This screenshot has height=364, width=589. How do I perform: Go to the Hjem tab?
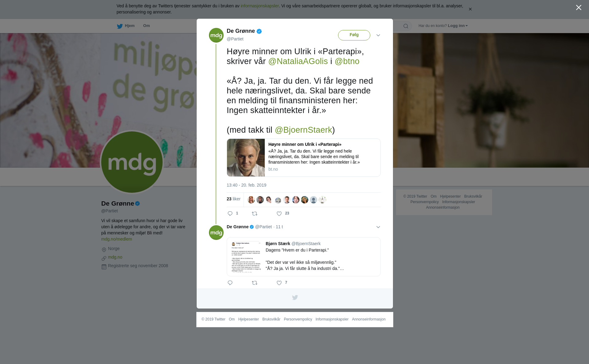pyautogui.click(x=126, y=26)
